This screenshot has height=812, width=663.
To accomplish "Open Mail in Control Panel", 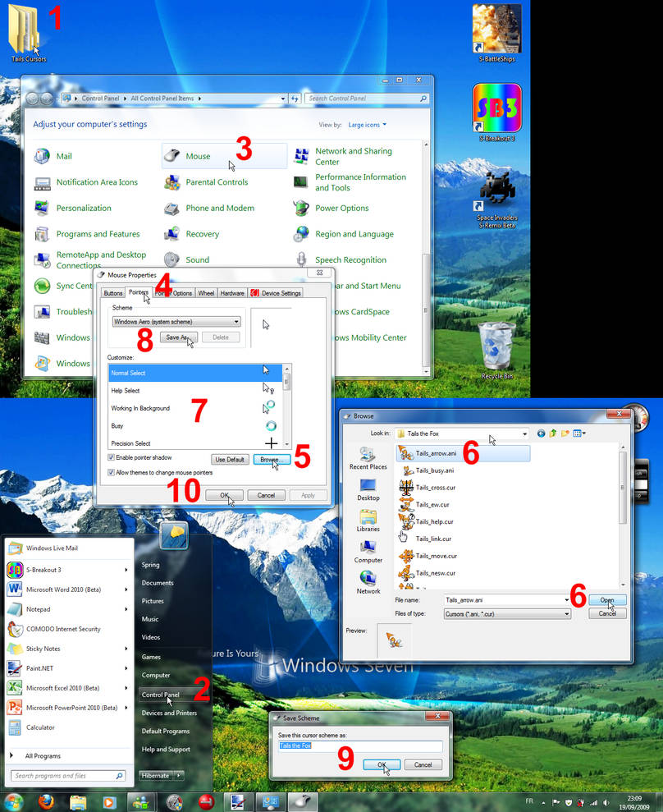I will pos(53,156).
